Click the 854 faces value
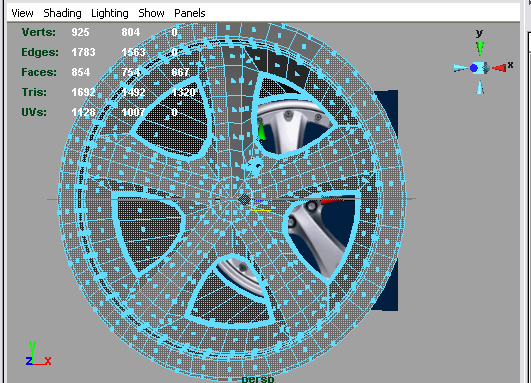 pos(81,72)
